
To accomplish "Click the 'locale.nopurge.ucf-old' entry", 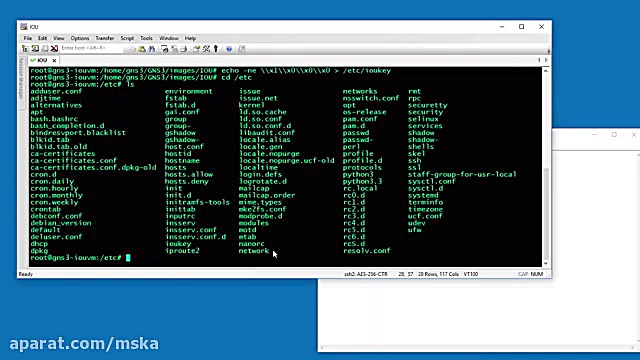I will [287, 160].
